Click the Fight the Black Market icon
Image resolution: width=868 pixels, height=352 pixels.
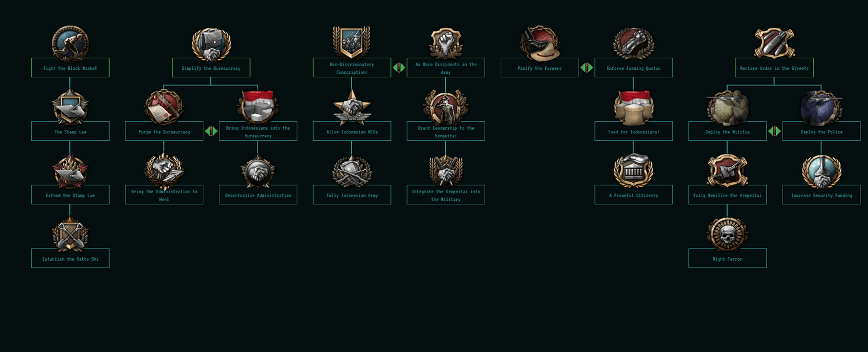[x=70, y=43]
